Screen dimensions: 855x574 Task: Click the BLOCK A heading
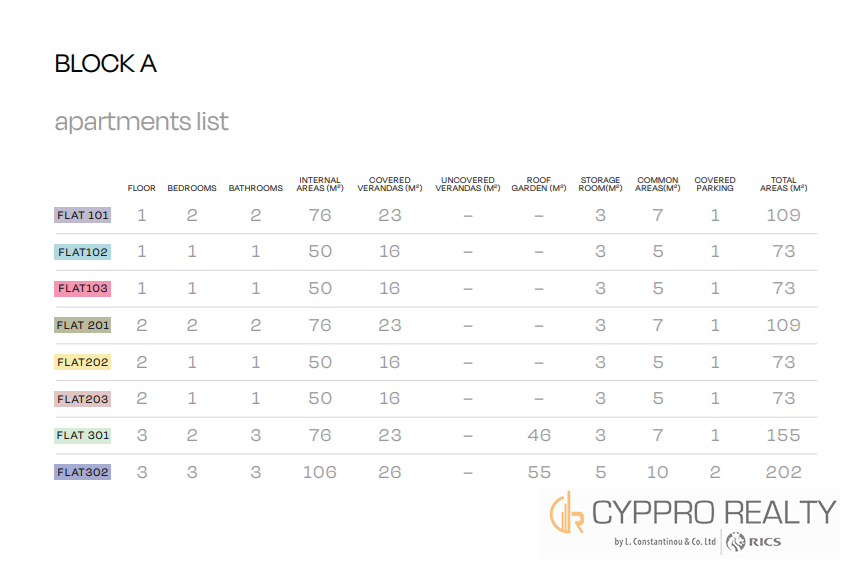[x=105, y=64]
